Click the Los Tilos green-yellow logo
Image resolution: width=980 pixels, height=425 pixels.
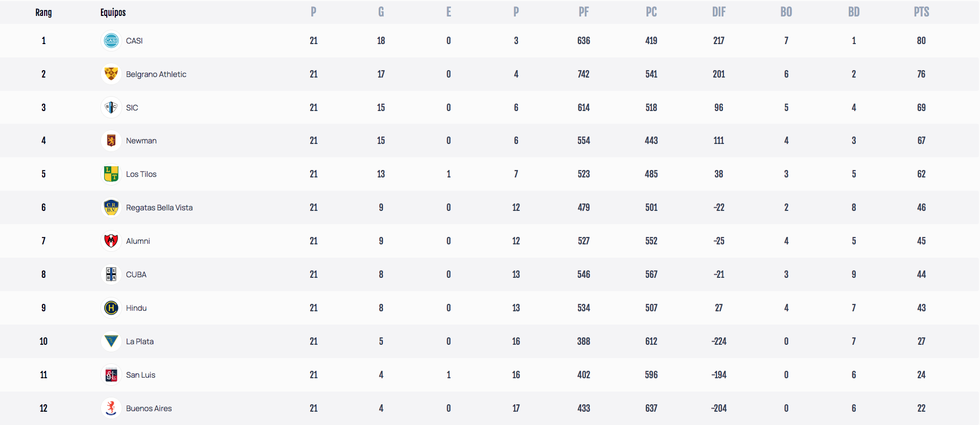(x=111, y=174)
